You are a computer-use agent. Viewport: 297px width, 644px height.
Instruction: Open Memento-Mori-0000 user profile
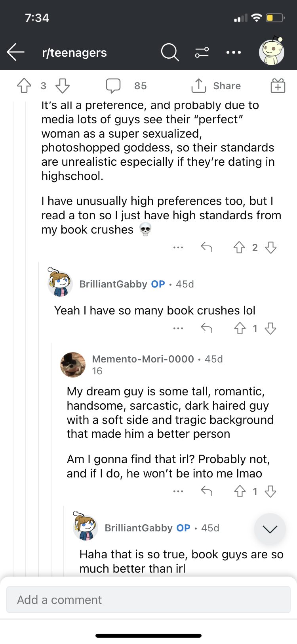click(x=143, y=359)
